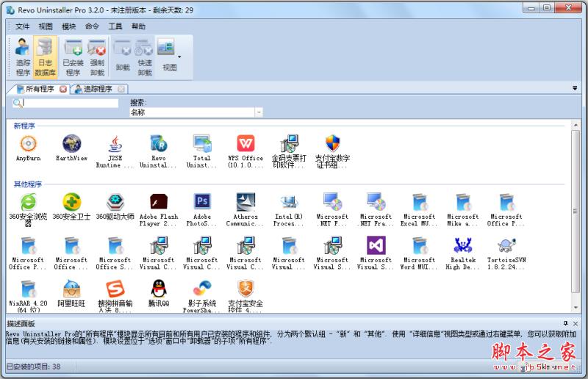Click the program list scrollbar up arrow
This screenshot has width=588, height=379.
click(576, 125)
